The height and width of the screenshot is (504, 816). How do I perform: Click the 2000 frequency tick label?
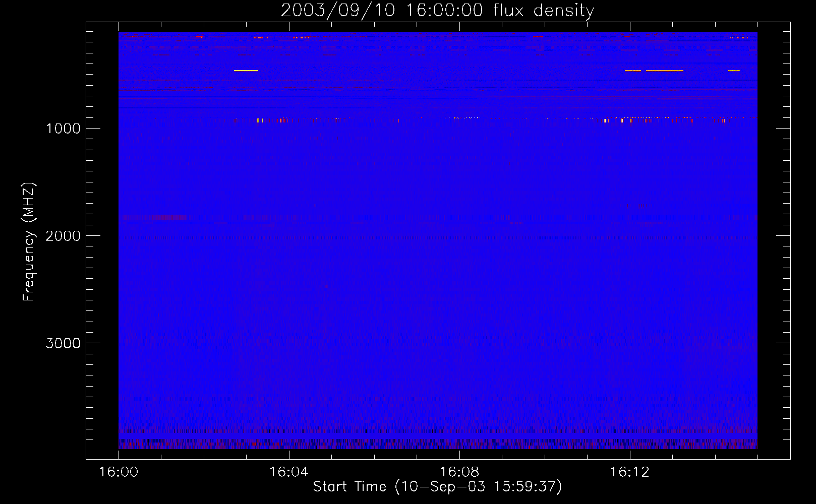tap(63, 236)
